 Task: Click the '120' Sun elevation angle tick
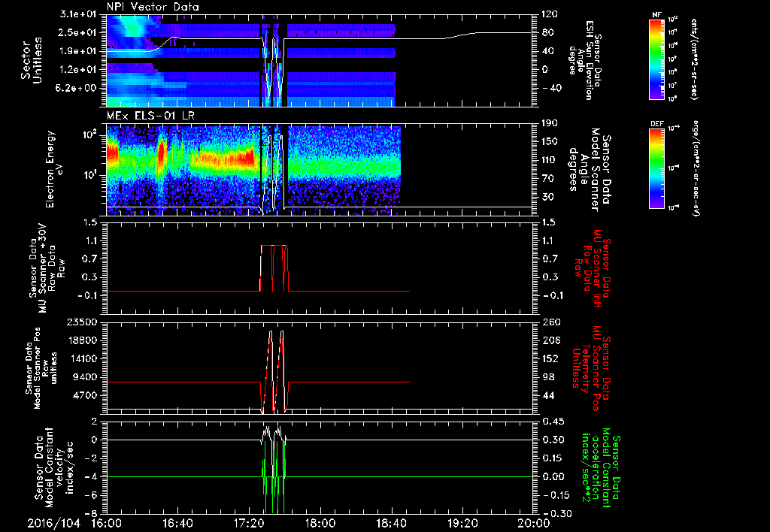pyautogui.click(x=550, y=14)
